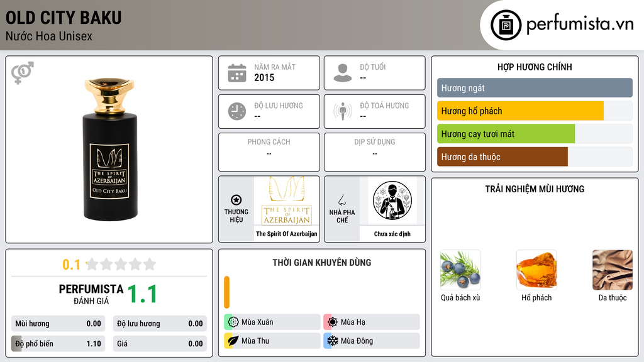
Task: Click the Mùa Đông snowflake icon
Action: coord(333,341)
